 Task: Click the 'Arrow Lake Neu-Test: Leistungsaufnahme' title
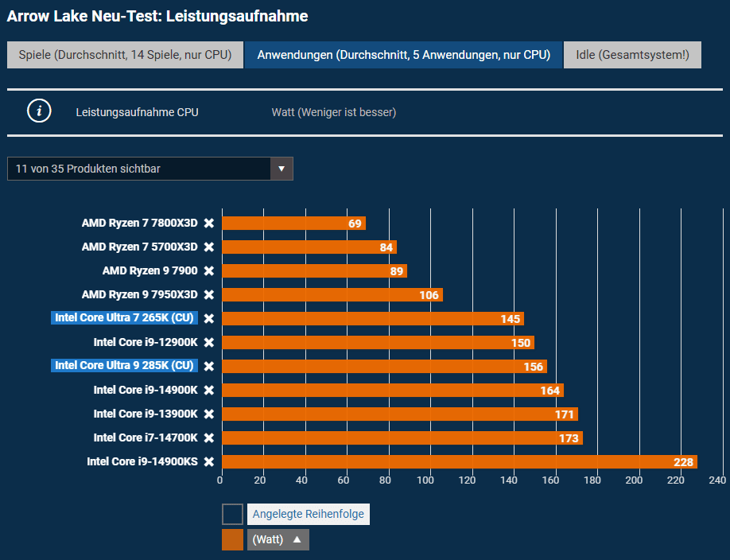[x=157, y=16]
